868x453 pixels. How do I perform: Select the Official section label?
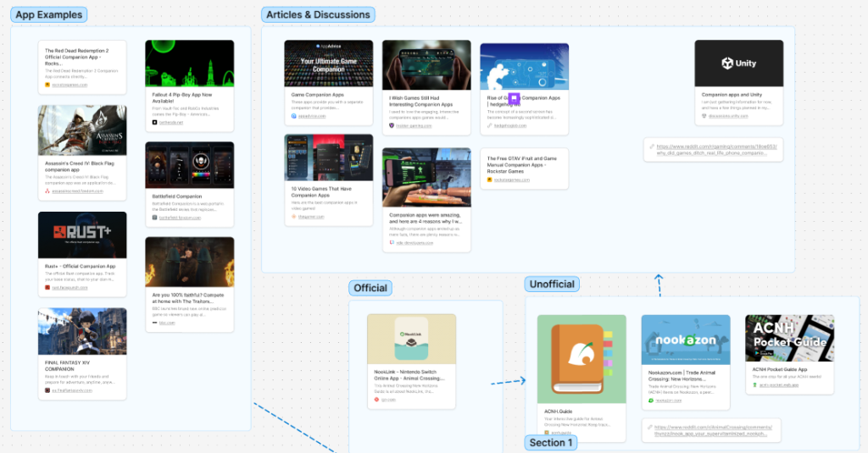click(370, 288)
